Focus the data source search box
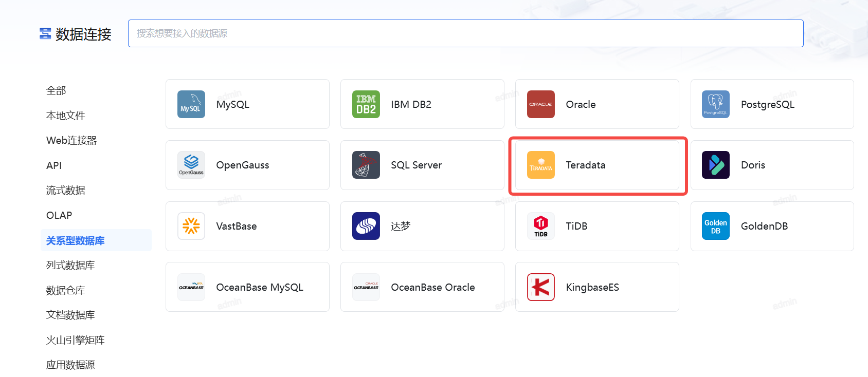 coord(466,33)
